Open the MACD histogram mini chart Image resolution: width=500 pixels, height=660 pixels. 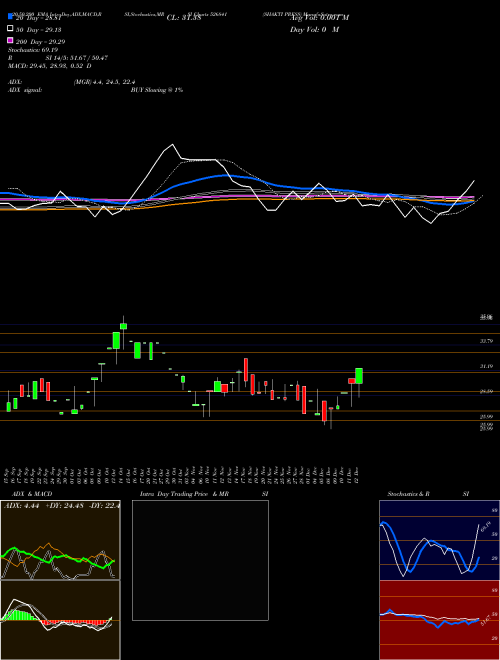click(60, 620)
